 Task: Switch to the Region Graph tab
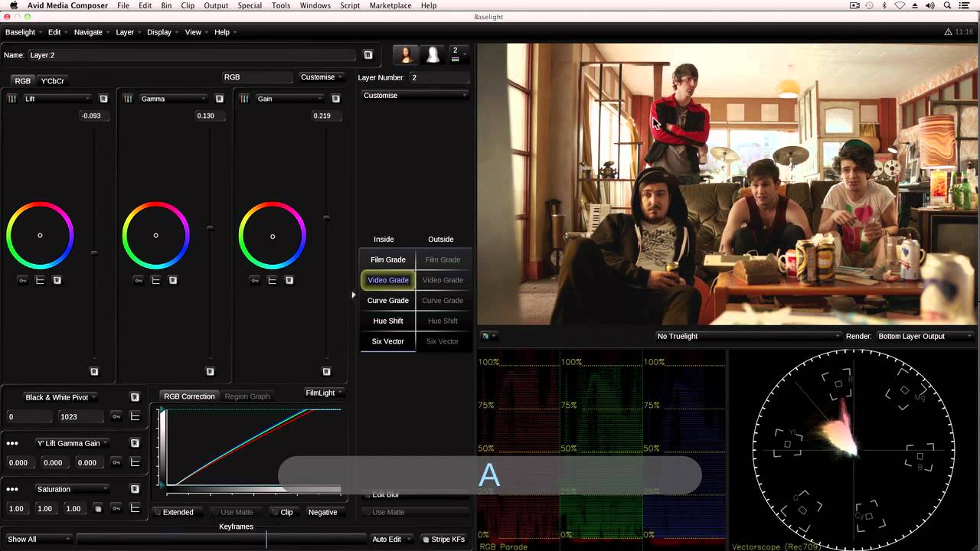(x=247, y=396)
